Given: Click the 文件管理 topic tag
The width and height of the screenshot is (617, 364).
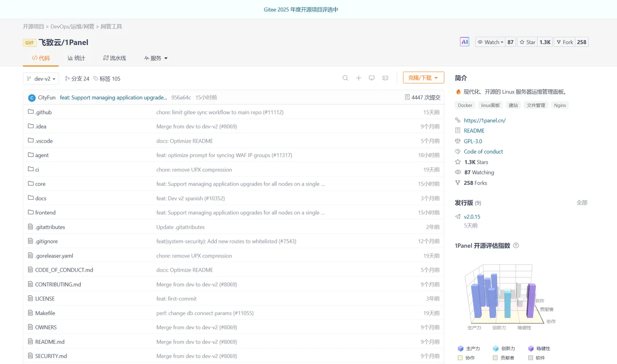Looking at the screenshot, I should tap(536, 105).
